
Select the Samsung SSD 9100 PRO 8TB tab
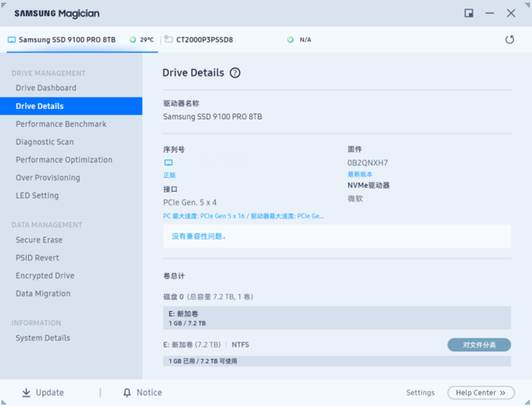67,39
